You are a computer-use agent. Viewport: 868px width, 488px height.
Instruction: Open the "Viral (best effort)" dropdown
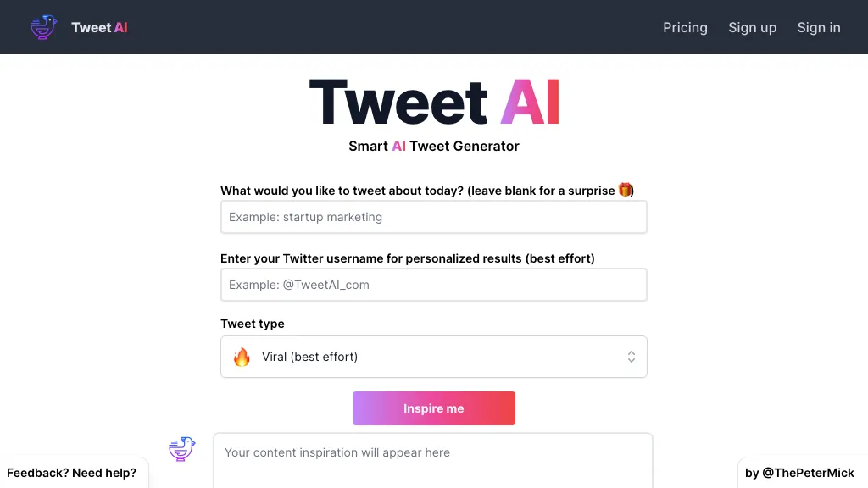pyautogui.click(x=433, y=357)
